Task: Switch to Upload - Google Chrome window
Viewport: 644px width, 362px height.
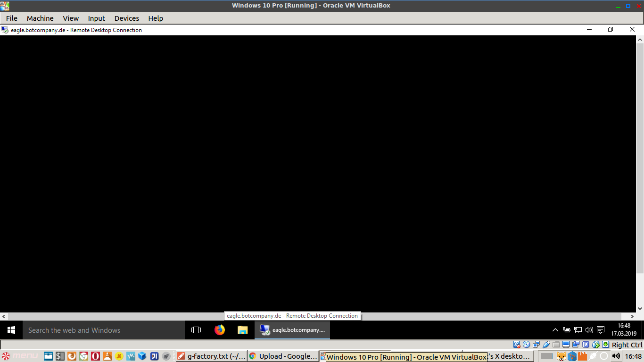Action: click(283, 356)
